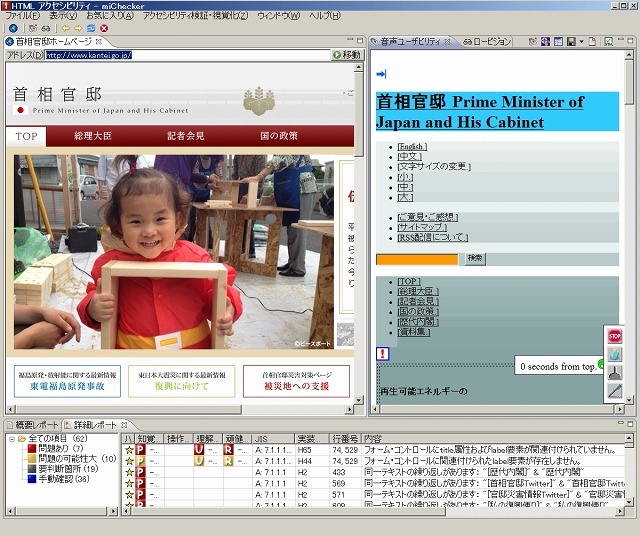640x536 pixels.
Task: Click the orange search input field in the visualization
Action: click(417, 259)
